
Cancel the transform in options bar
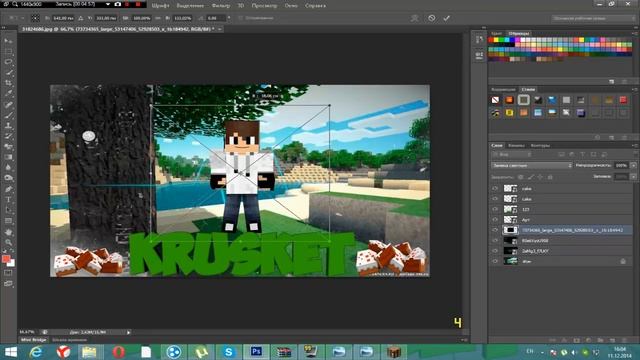(431, 18)
